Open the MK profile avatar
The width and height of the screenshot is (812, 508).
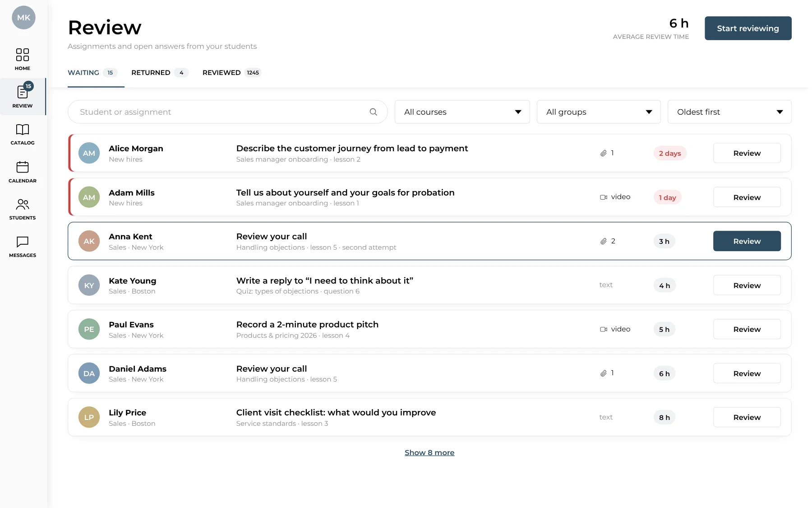pyautogui.click(x=23, y=18)
